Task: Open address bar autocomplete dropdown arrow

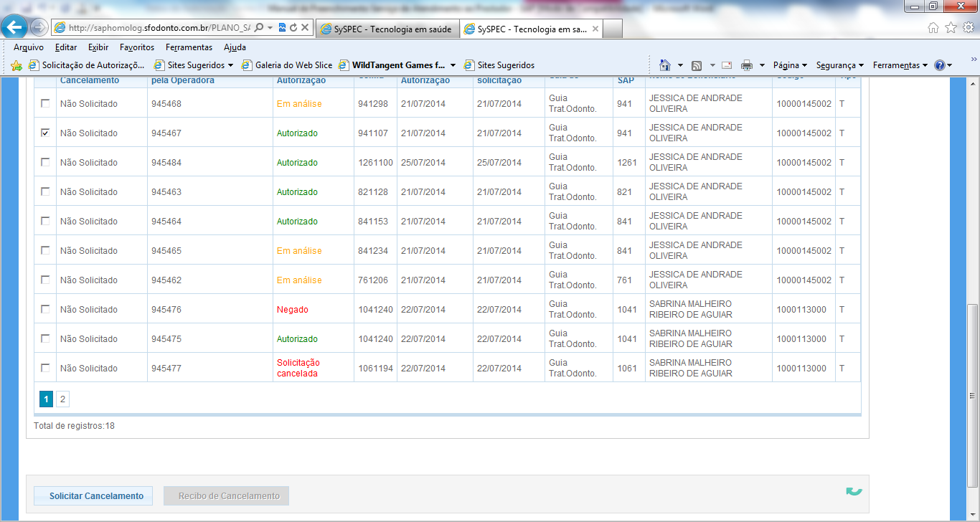Action: tap(270, 28)
